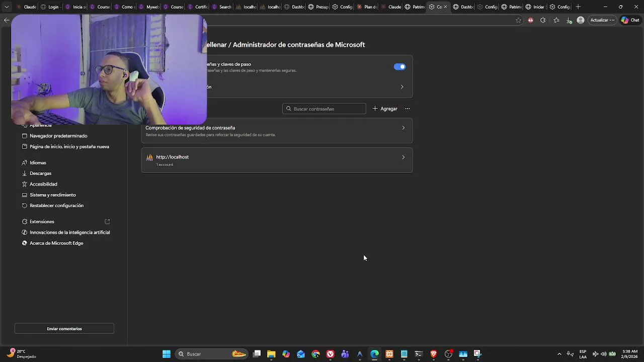Screen dimensions: 644x362
Task: Open the volume tray icon
Action: pos(604,354)
